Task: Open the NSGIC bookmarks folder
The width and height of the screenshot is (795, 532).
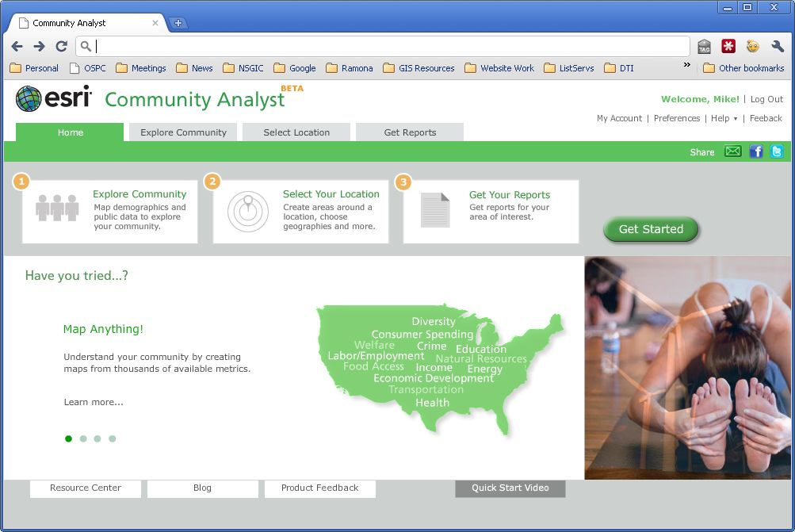Action: tap(243, 68)
